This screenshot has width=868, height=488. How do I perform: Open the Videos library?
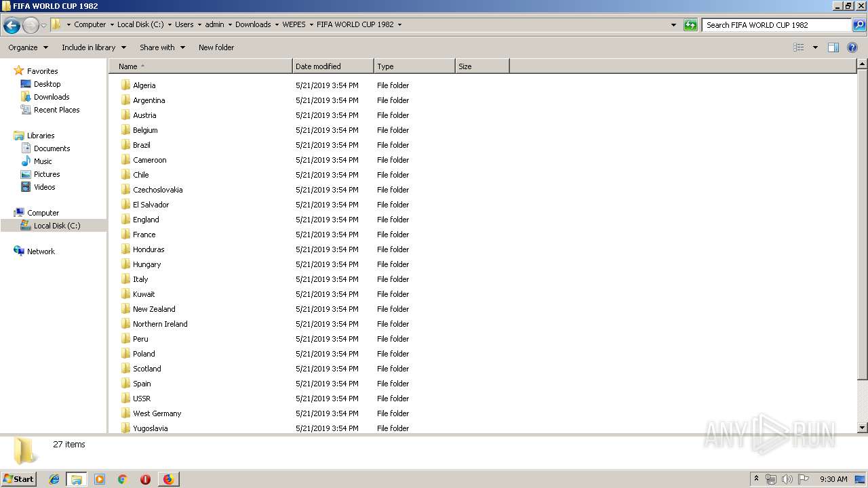(44, 187)
